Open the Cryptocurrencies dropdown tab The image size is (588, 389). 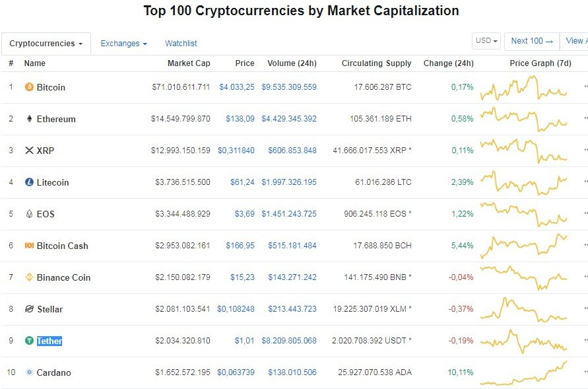[46, 44]
